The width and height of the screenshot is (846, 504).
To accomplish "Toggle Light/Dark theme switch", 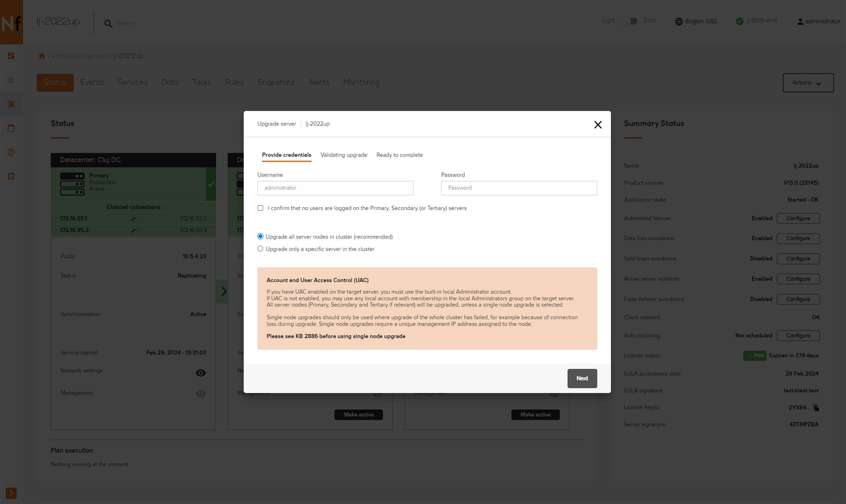I will click(629, 21).
